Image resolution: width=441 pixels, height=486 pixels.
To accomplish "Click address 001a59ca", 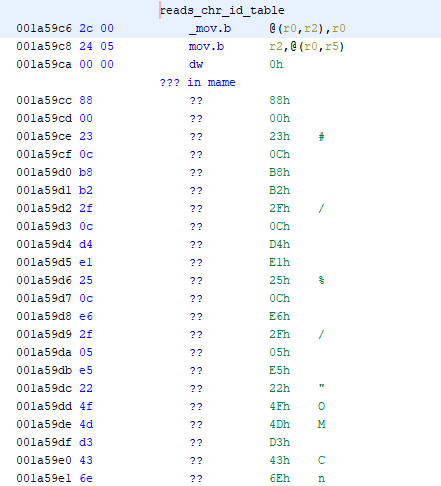I will [44, 65].
